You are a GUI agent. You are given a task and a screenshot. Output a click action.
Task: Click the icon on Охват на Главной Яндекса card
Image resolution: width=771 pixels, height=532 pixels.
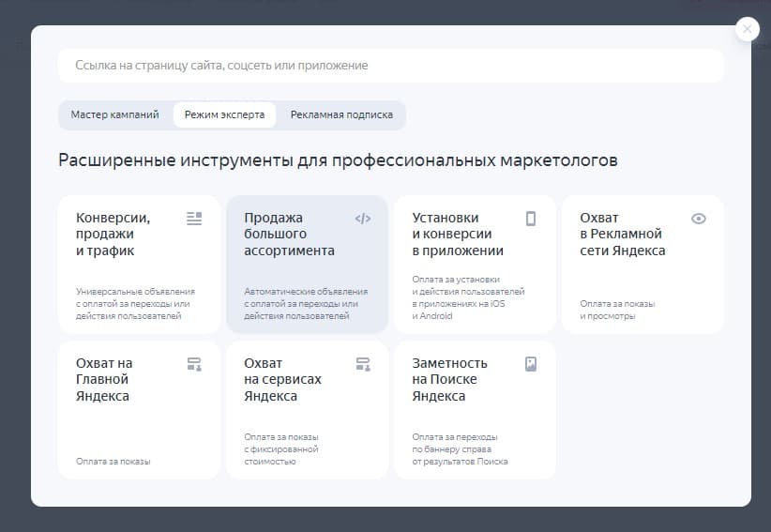coord(194,364)
